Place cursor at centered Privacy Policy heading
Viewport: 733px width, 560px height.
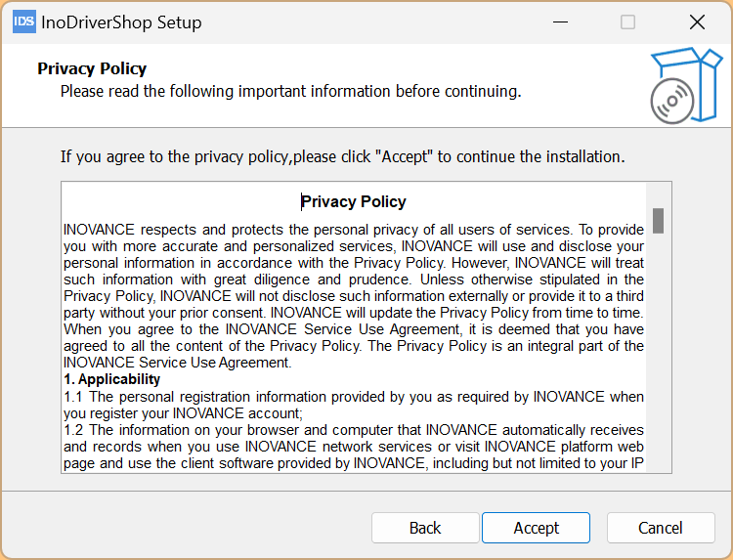click(x=354, y=201)
